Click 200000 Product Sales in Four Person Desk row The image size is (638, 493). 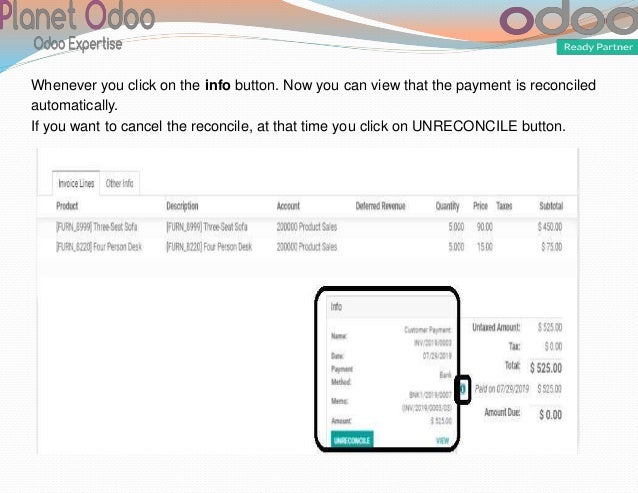307,247
